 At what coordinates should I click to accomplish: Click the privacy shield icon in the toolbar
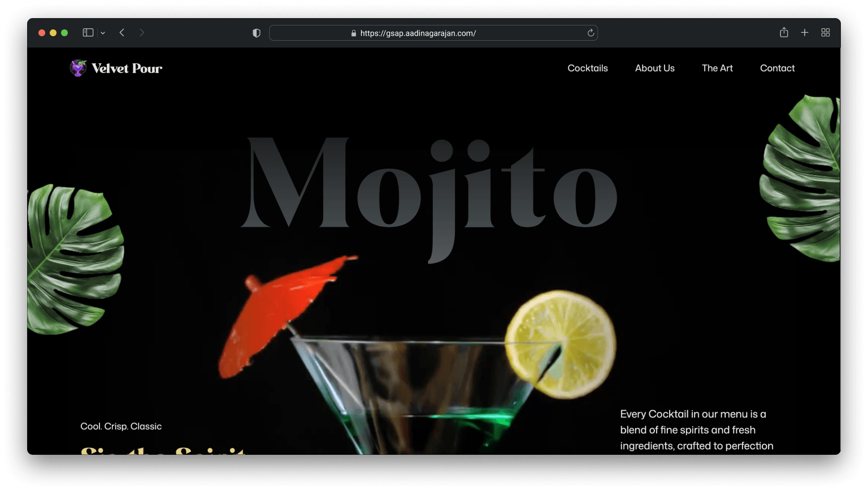[256, 32]
